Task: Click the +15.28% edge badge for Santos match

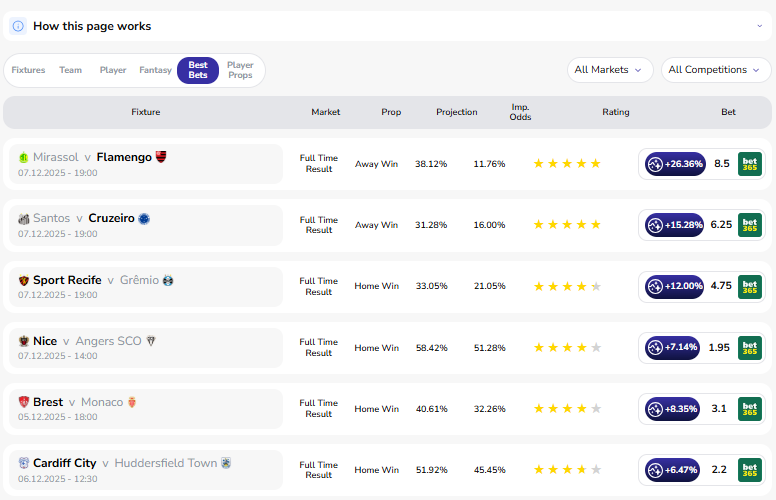Action: tap(676, 225)
